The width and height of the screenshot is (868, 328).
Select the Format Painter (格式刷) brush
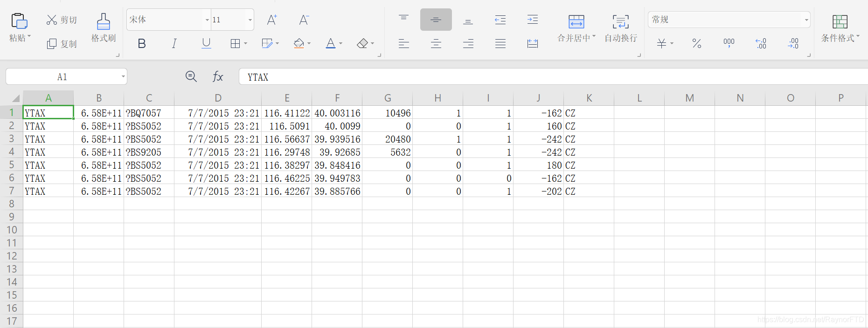tap(104, 21)
